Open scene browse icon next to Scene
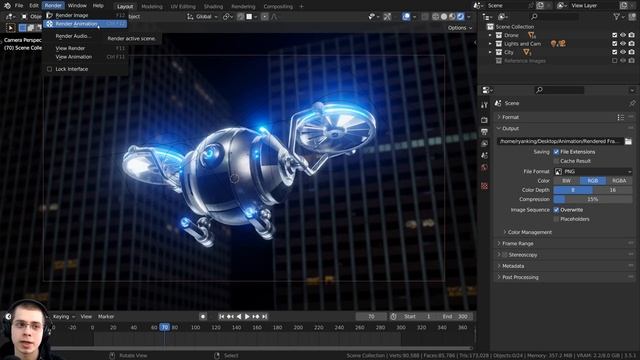Viewport: 640px width, 360px height. pos(478,6)
